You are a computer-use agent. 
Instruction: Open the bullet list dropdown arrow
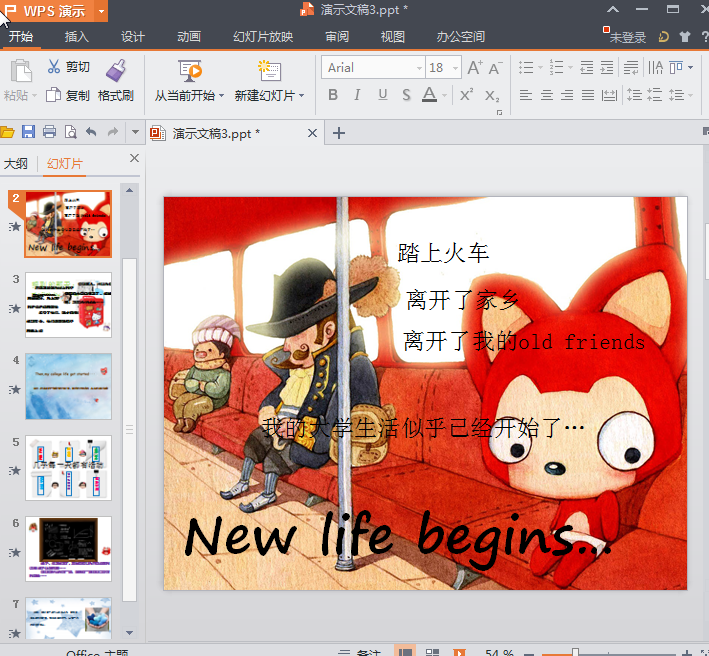tap(540, 68)
